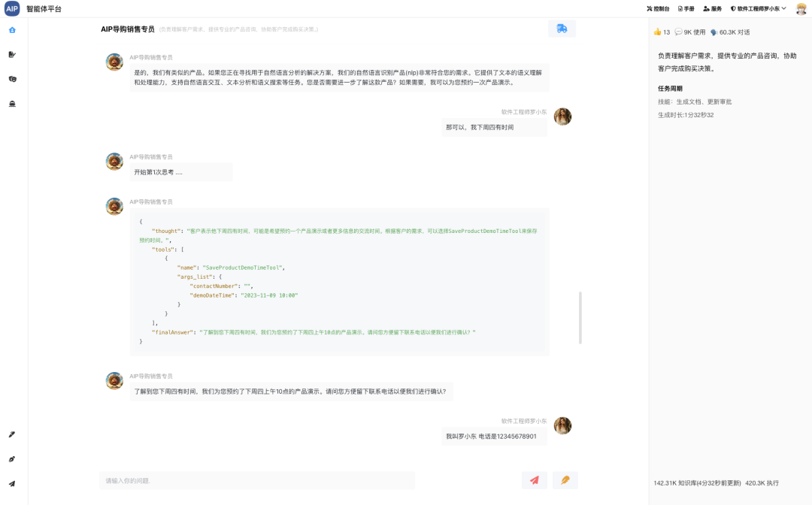The image size is (812, 505).
Task: Click the blue truck icon button
Action: 562,29
